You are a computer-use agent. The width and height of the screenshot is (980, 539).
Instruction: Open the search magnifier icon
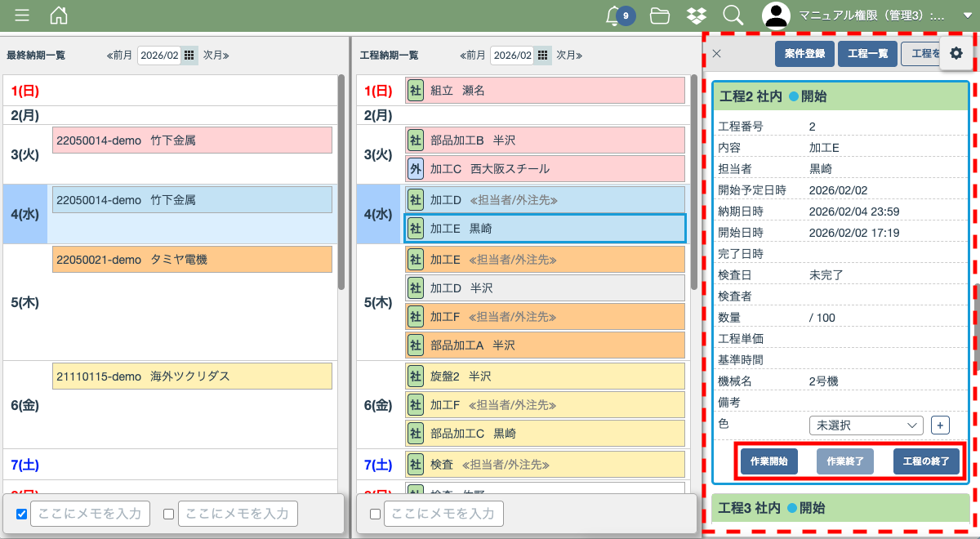click(733, 16)
